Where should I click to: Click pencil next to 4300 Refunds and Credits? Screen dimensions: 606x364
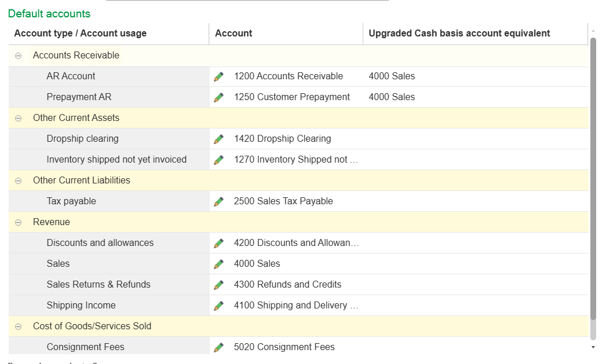pyautogui.click(x=218, y=285)
